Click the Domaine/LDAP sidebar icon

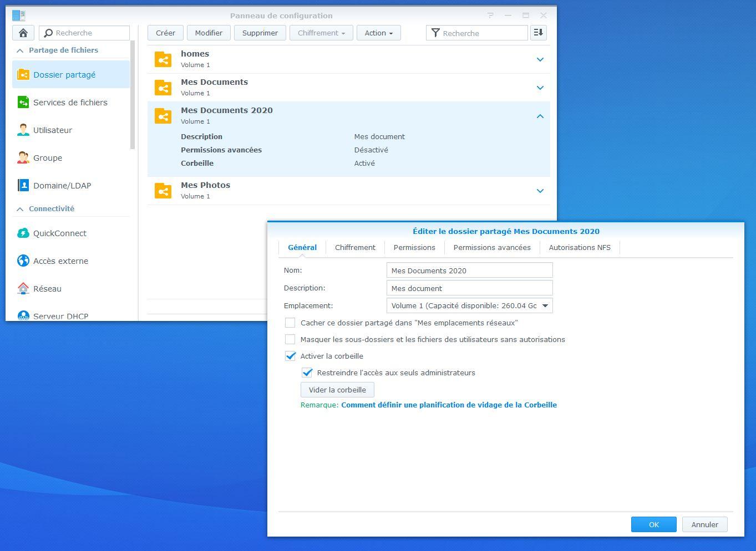coord(23,186)
